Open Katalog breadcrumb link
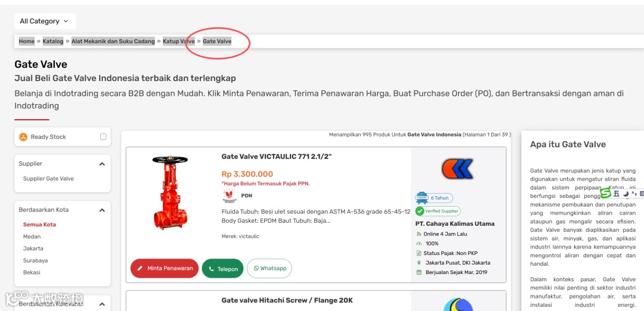 click(53, 42)
